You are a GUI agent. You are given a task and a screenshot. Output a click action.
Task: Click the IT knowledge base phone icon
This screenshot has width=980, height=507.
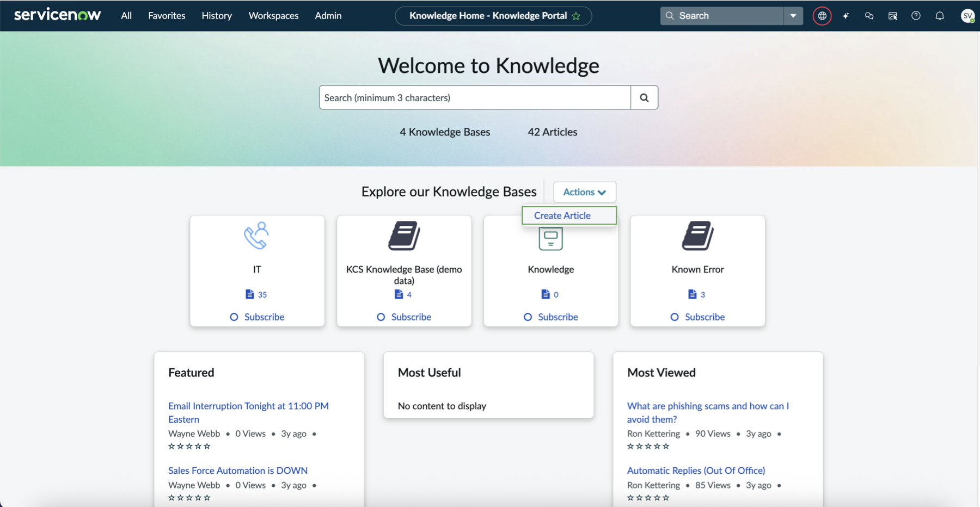click(256, 236)
